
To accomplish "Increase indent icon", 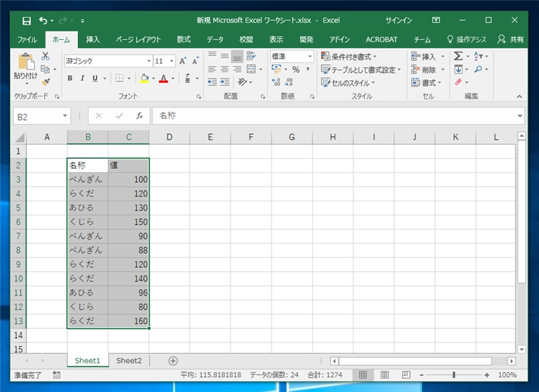I will click(x=225, y=82).
